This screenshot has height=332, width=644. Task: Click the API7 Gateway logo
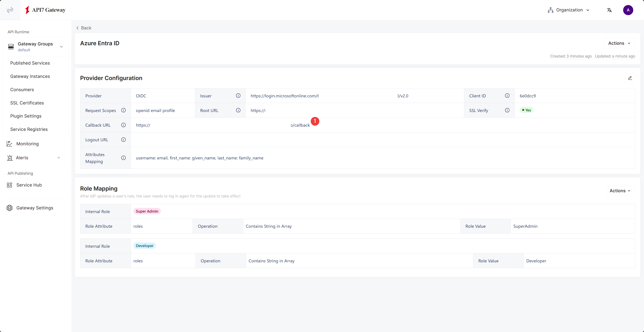click(45, 10)
